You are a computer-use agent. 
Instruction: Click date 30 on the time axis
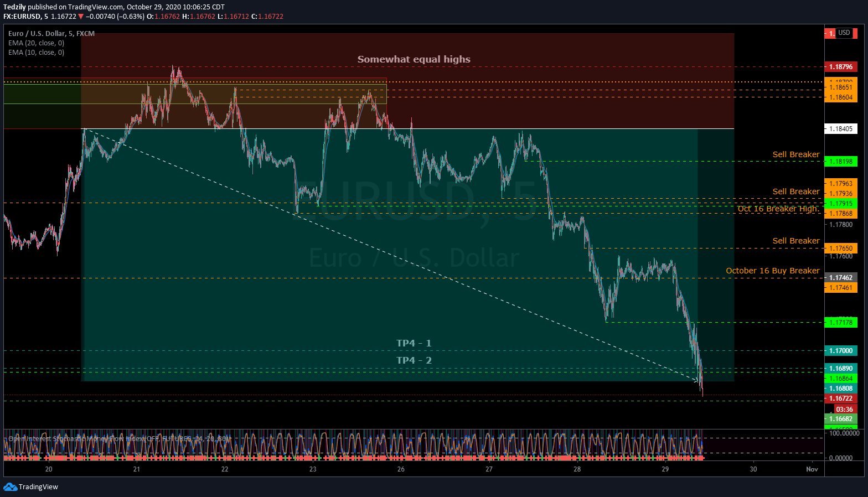click(753, 469)
